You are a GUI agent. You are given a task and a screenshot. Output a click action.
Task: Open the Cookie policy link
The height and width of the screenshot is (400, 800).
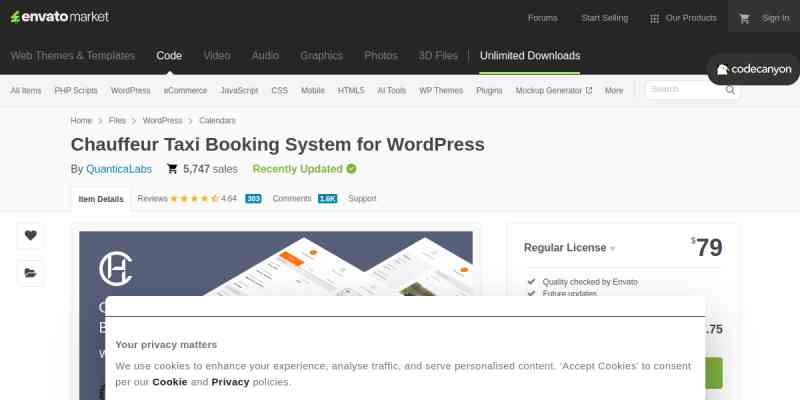[170, 382]
